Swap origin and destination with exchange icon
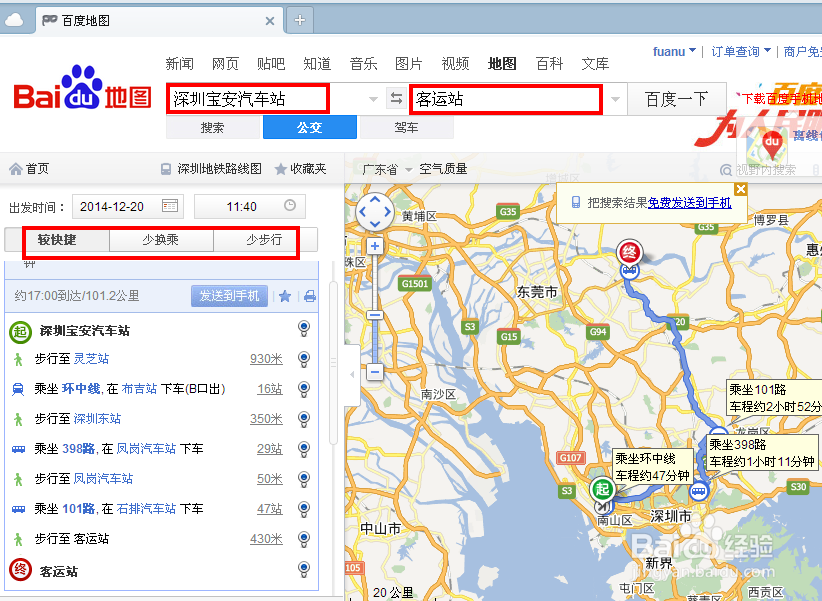The height and width of the screenshot is (601, 822). 396,98
